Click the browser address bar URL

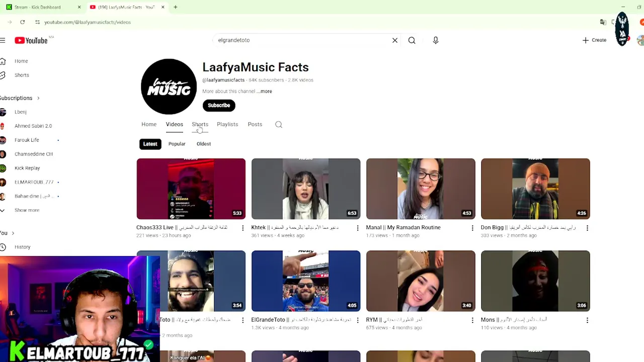point(88,22)
